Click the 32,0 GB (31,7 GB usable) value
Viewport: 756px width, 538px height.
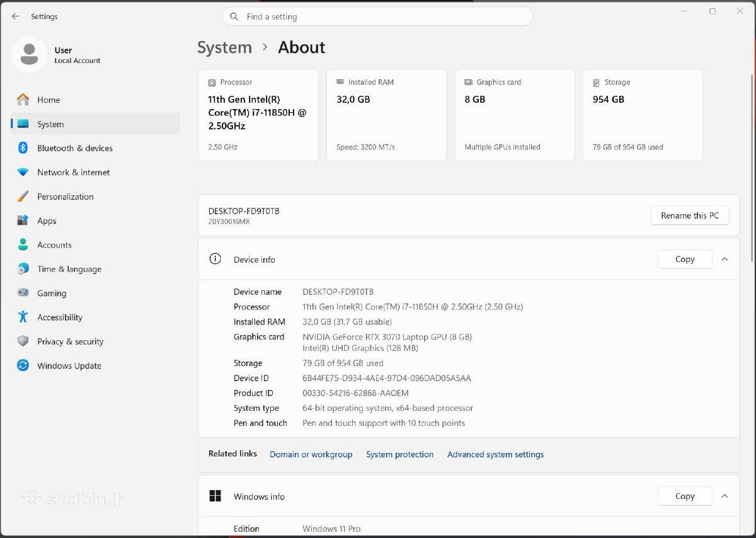point(347,322)
